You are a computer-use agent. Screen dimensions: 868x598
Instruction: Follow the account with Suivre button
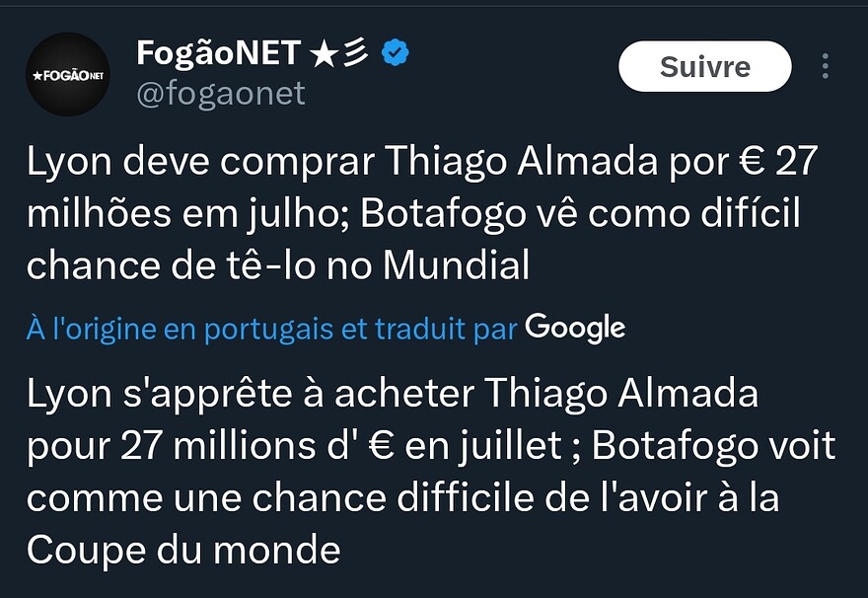tap(704, 66)
